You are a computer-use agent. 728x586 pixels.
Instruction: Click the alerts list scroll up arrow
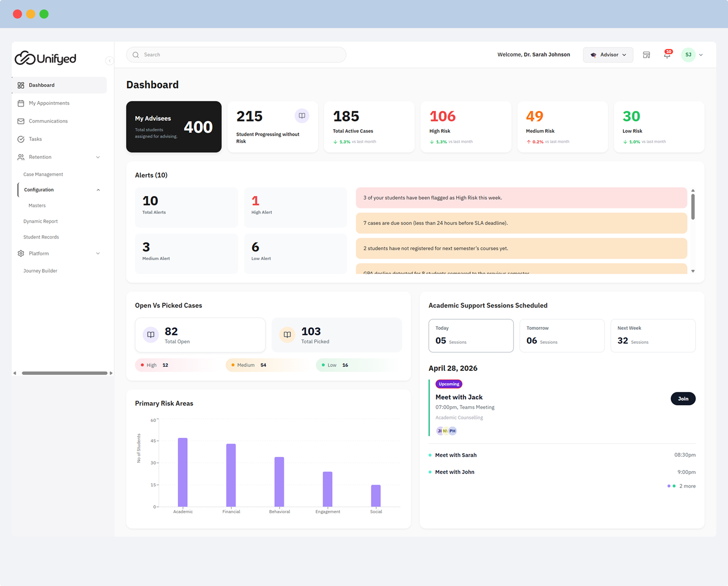pyautogui.click(x=693, y=191)
